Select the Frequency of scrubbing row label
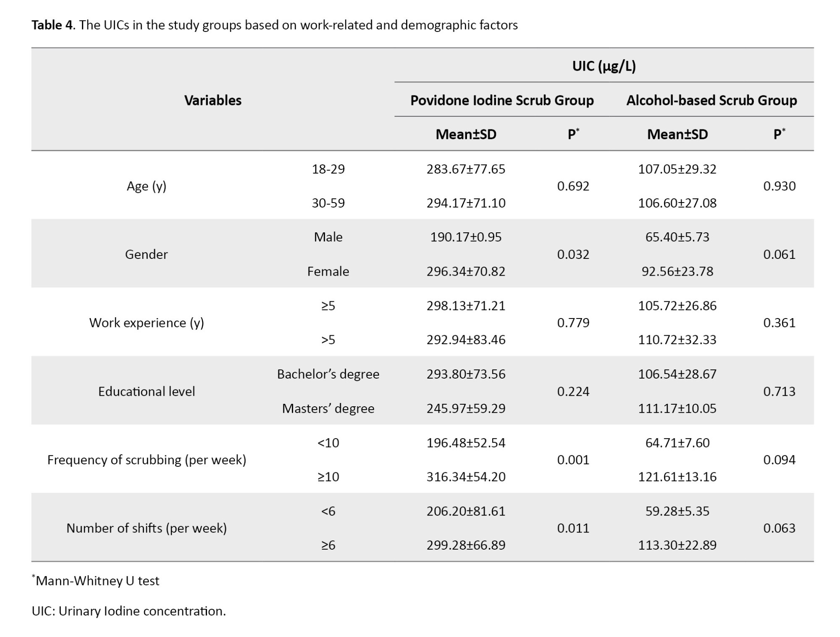 pos(146,460)
